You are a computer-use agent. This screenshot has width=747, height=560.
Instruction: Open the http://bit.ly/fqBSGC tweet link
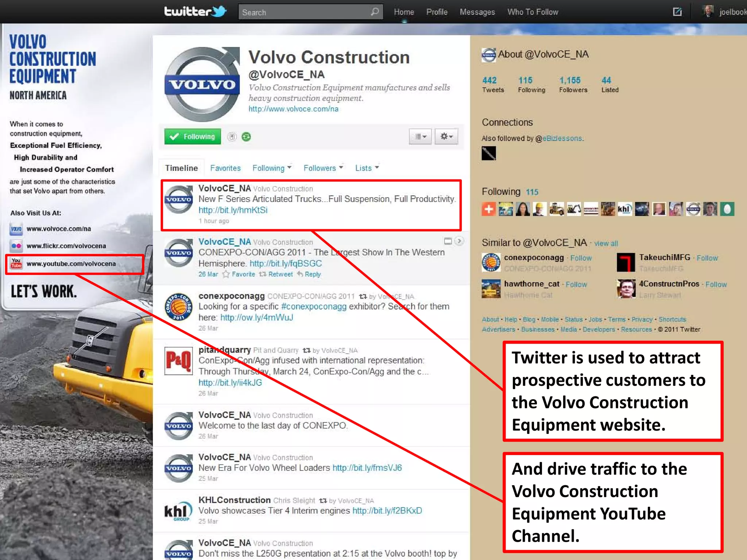286,263
